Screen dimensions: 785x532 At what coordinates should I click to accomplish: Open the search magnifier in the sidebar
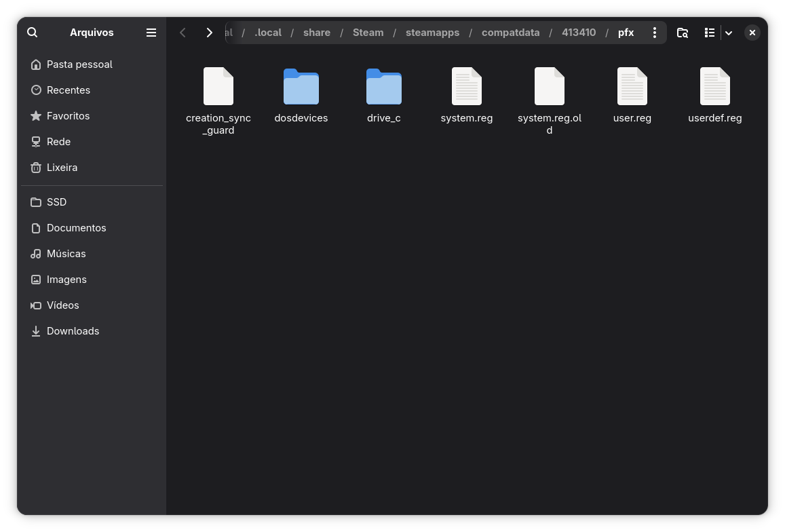(33, 33)
